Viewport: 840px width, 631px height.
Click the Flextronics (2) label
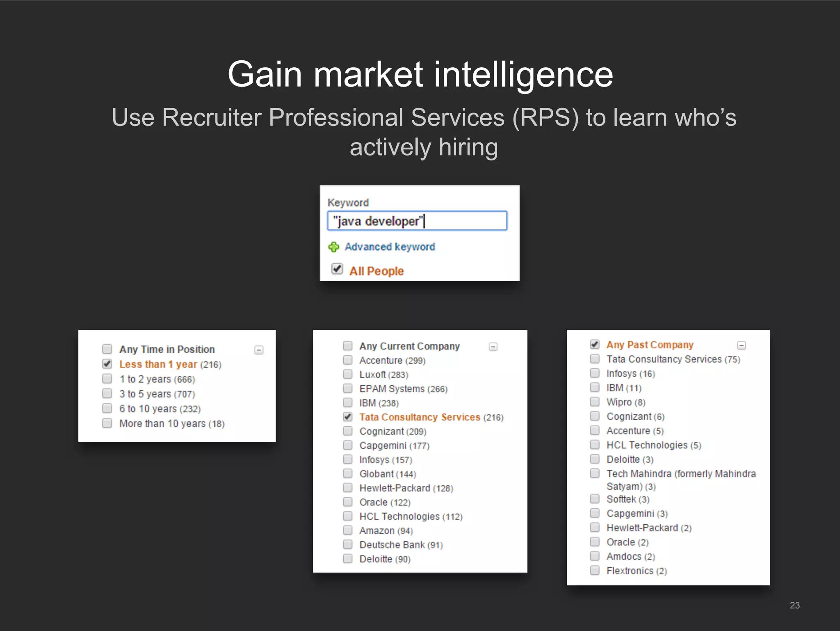click(637, 571)
